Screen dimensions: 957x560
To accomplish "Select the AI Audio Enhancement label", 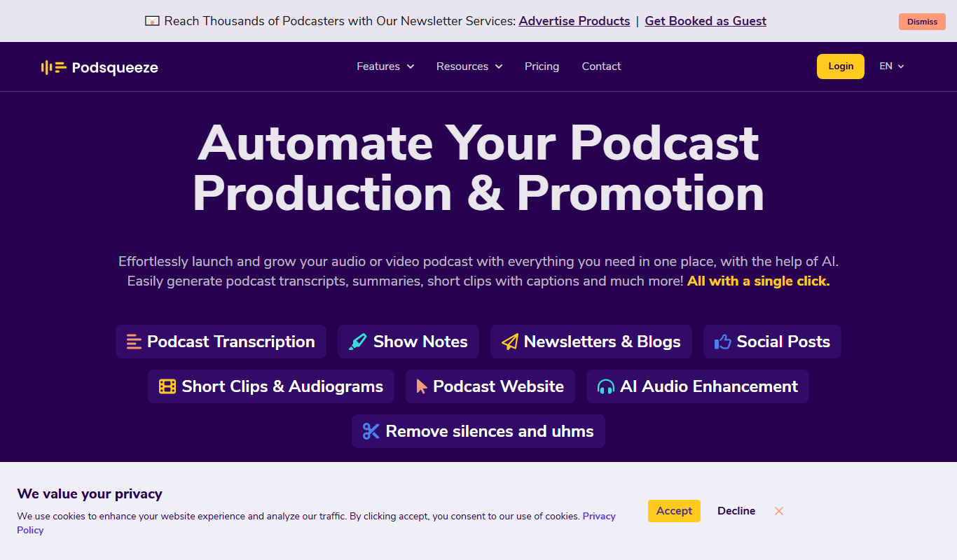I will [x=709, y=386].
